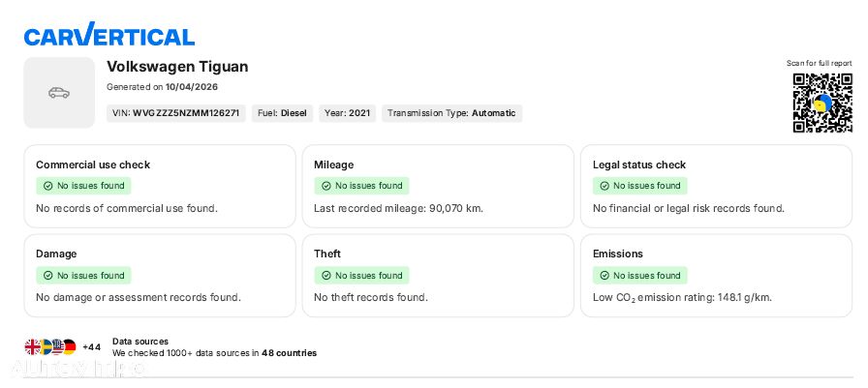Click the Swedish flag icon
The width and height of the screenshot is (868, 388).
click(x=45, y=347)
